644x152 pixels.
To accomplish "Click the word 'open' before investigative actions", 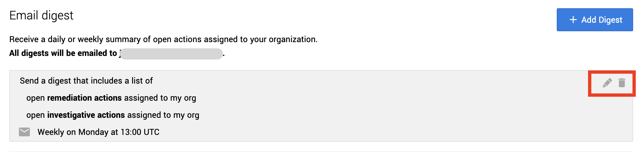I will click(x=36, y=115).
